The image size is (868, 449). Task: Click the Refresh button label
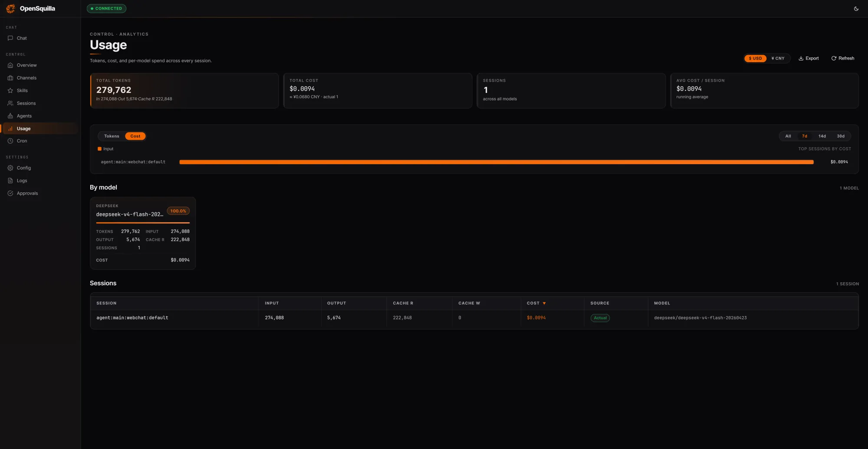[846, 58]
